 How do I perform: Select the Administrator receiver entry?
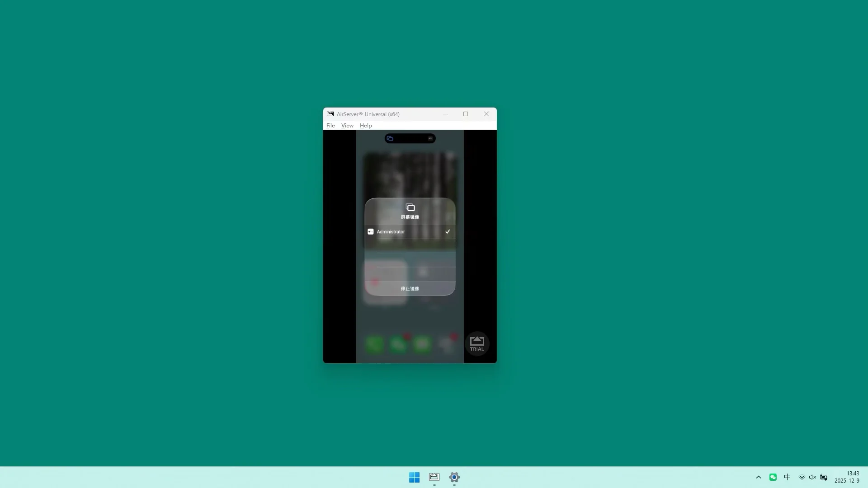(x=392, y=231)
